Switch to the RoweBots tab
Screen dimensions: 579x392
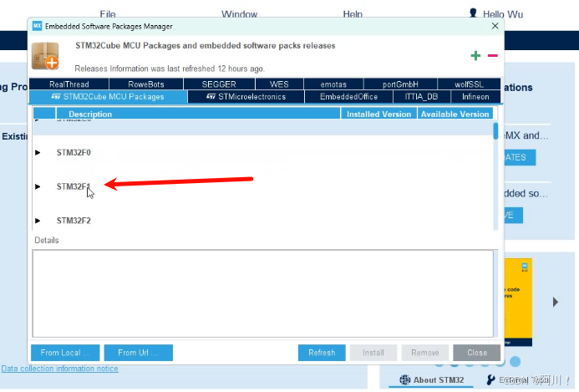146,84
